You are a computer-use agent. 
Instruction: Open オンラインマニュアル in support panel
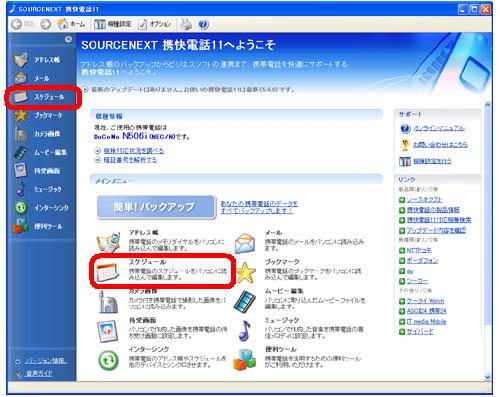tap(439, 128)
